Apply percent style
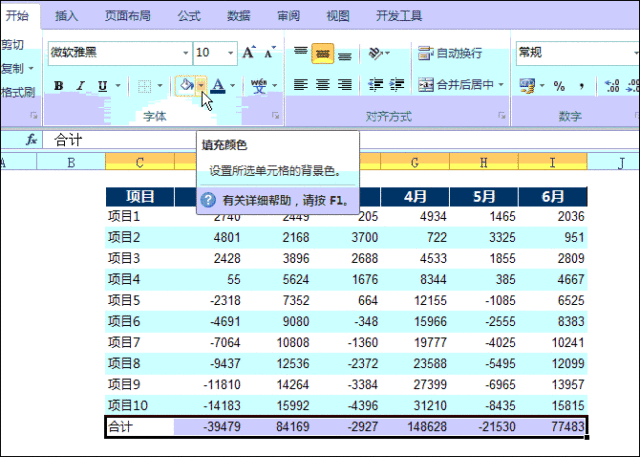The height and width of the screenshot is (457, 640). pos(559,86)
